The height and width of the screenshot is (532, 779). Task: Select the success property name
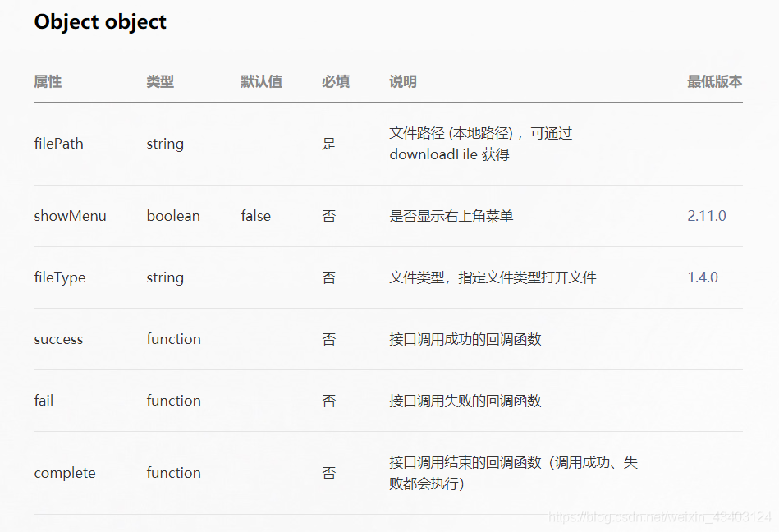(58, 339)
